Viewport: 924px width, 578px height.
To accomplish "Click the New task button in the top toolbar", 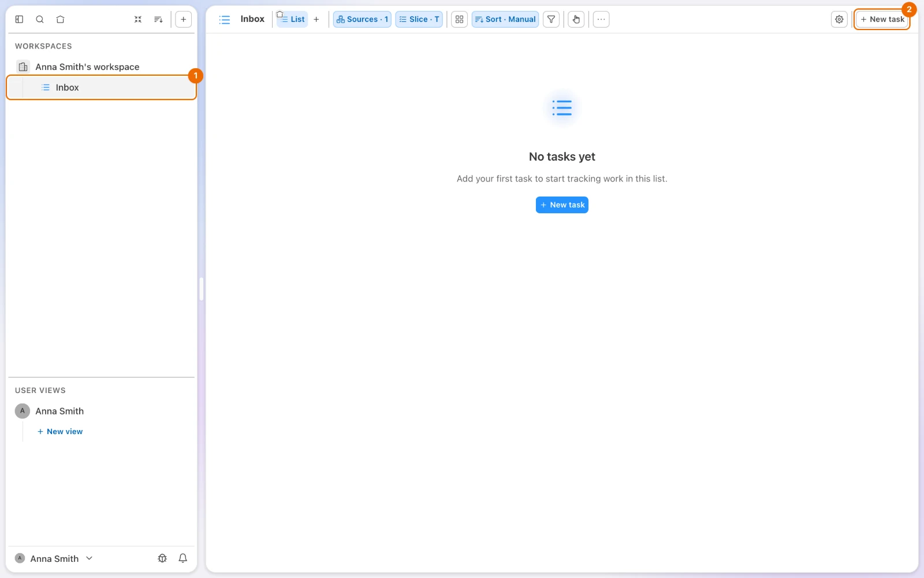I will [882, 19].
